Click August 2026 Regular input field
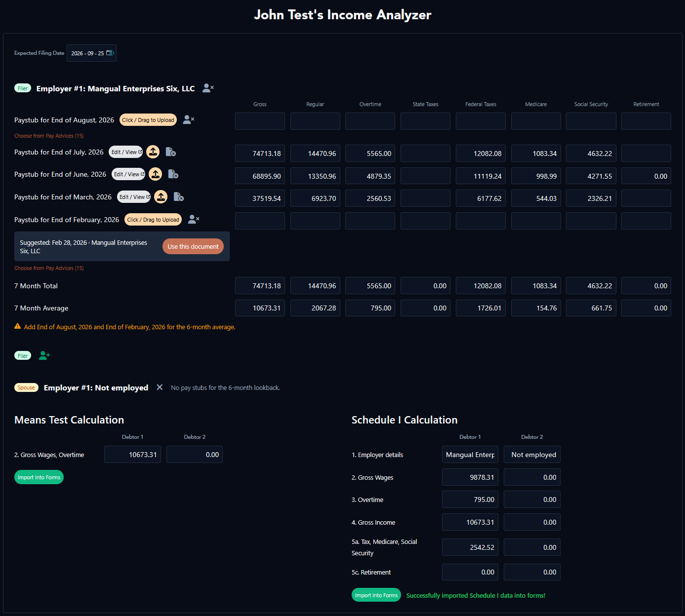The width and height of the screenshot is (685, 616). (x=315, y=121)
